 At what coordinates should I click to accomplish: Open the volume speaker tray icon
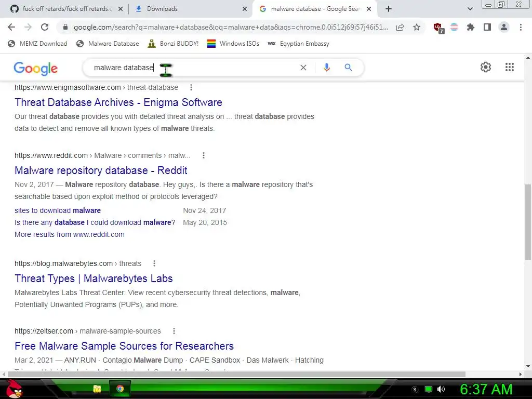(x=441, y=389)
